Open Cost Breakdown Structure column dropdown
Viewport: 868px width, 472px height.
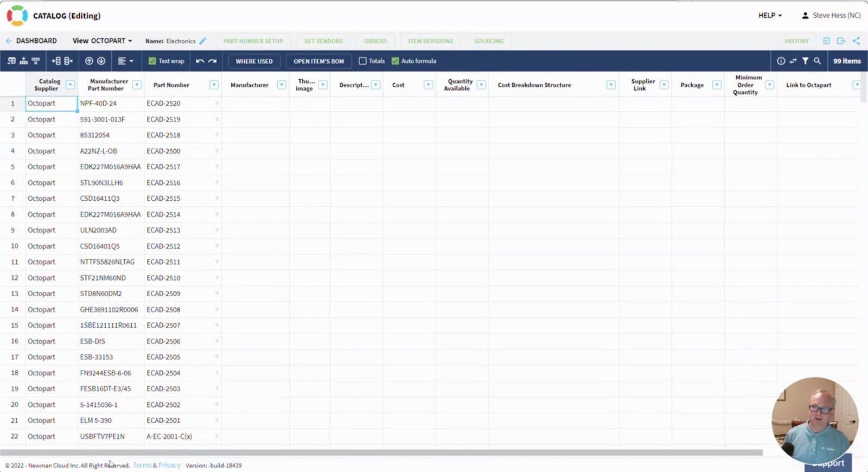(611, 85)
